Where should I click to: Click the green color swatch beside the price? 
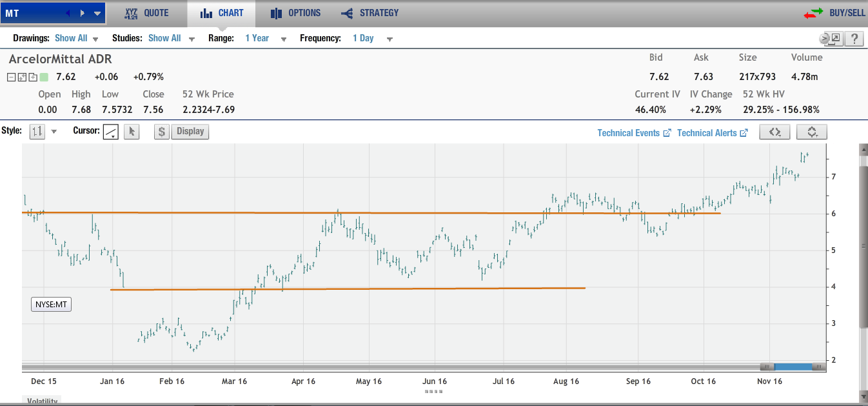[x=44, y=77]
